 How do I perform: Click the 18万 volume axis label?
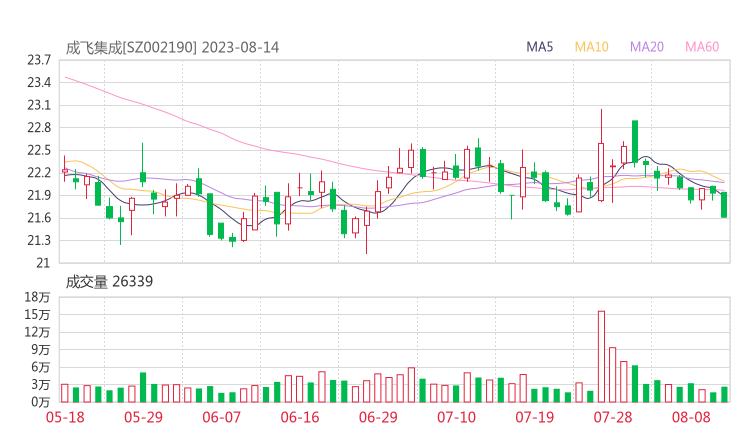(37, 297)
